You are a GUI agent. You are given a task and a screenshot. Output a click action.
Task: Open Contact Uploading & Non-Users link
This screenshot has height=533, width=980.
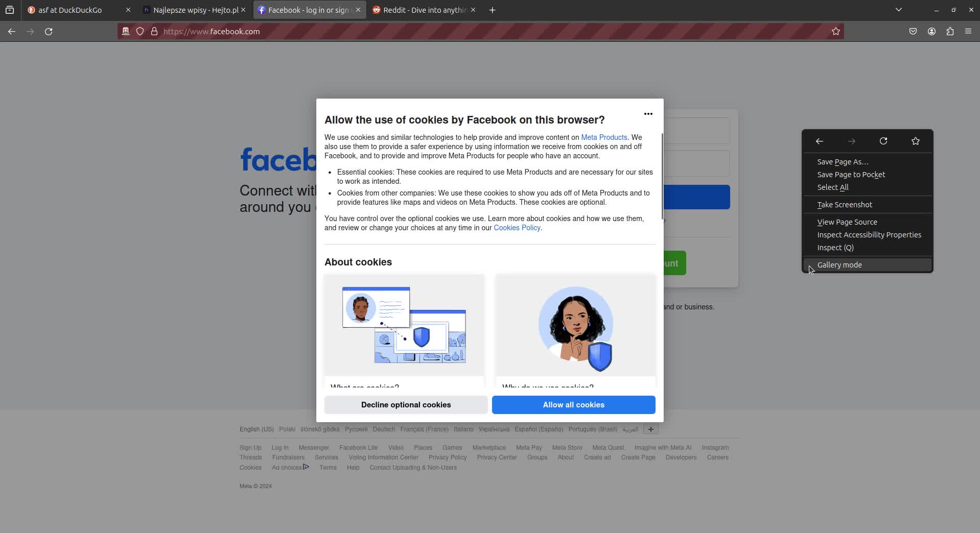click(x=413, y=468)
